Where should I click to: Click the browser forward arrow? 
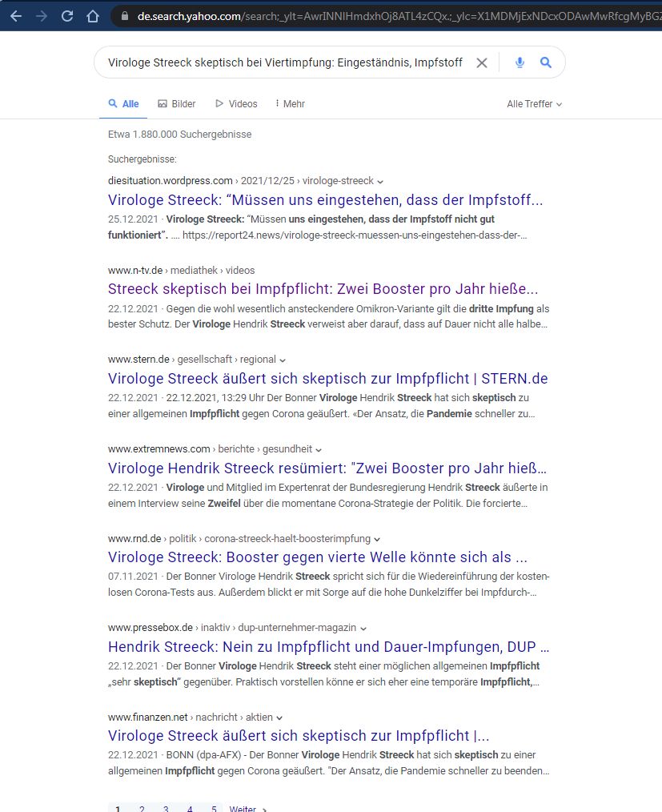click(x=42, y=15)
